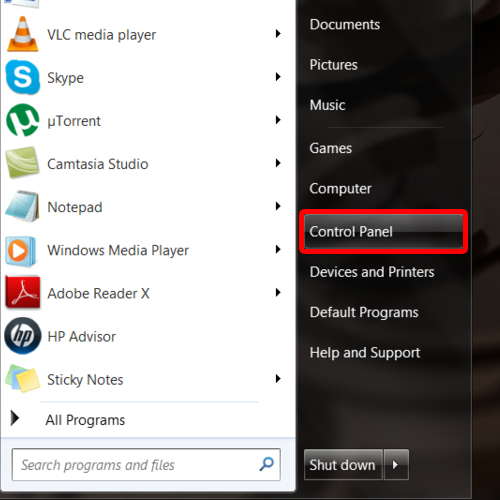Open the Games explorer

click(x=331, y=148)
